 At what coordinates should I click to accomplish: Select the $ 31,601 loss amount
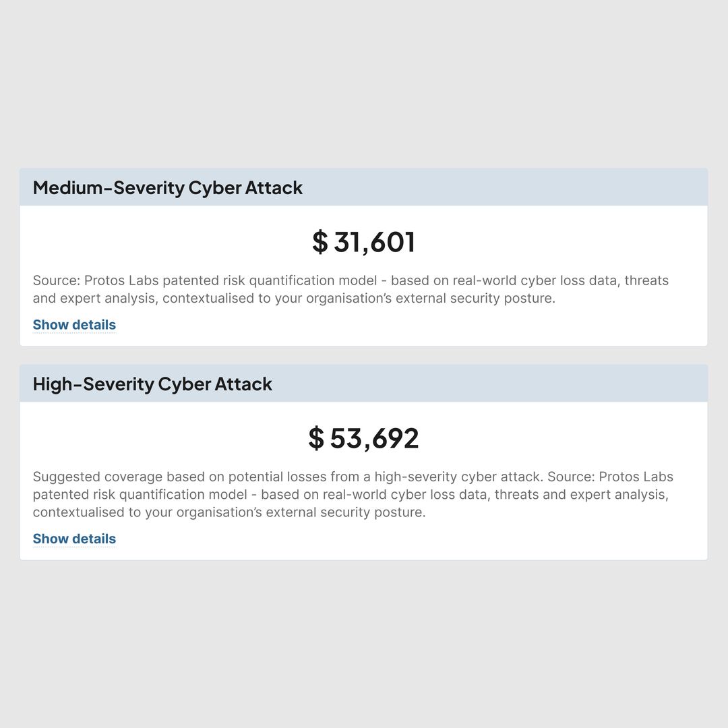[x=363, y=242]
